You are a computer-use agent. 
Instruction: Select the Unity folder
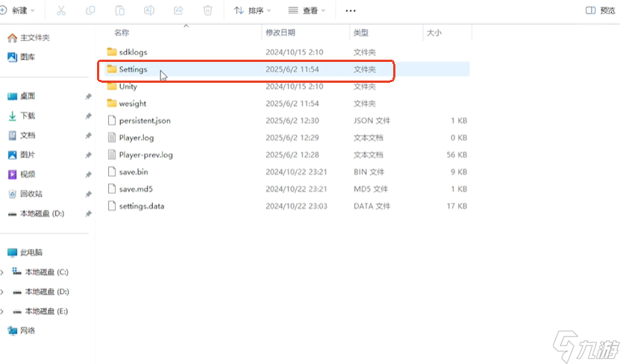point(286,87)
